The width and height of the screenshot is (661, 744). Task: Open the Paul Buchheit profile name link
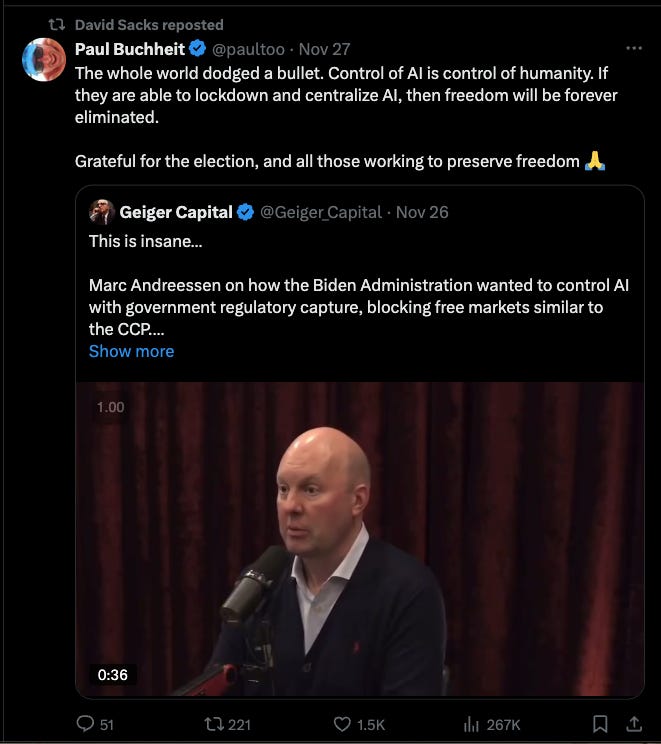tap(130, 49)
